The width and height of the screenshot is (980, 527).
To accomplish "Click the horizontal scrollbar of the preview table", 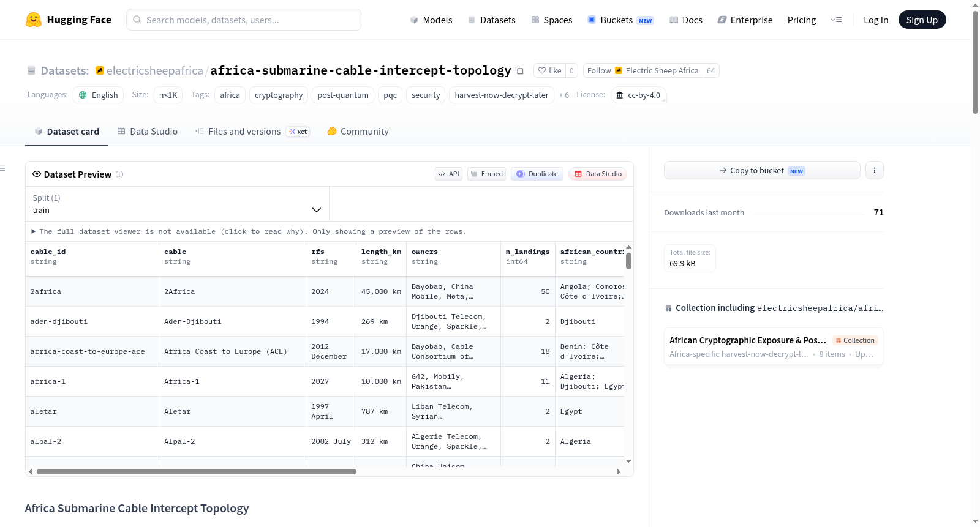I will (197, 471).
